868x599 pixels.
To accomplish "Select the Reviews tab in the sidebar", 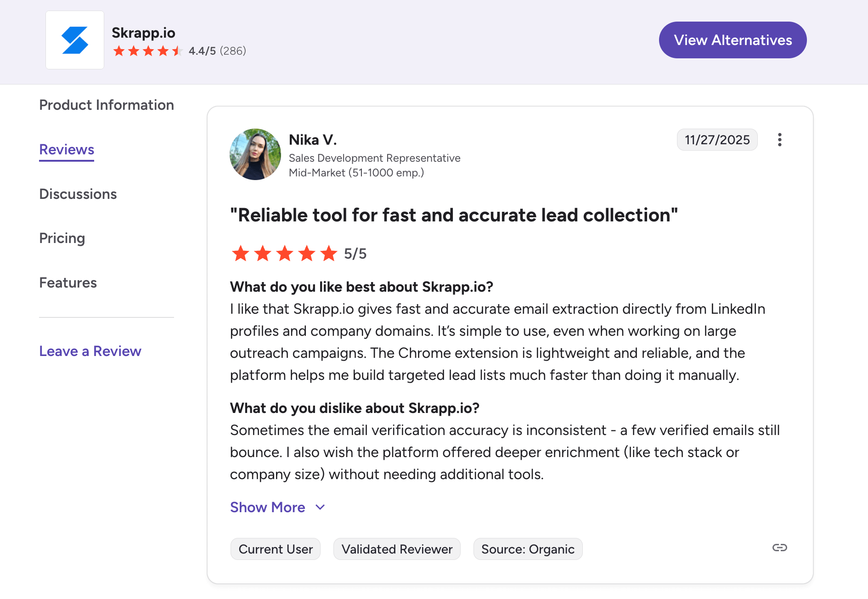I will [x=66, y=149].
